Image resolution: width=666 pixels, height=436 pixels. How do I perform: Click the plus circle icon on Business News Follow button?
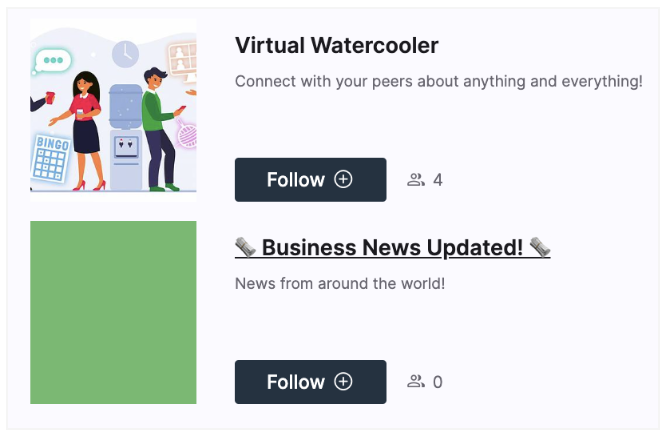tap(343, 381)
